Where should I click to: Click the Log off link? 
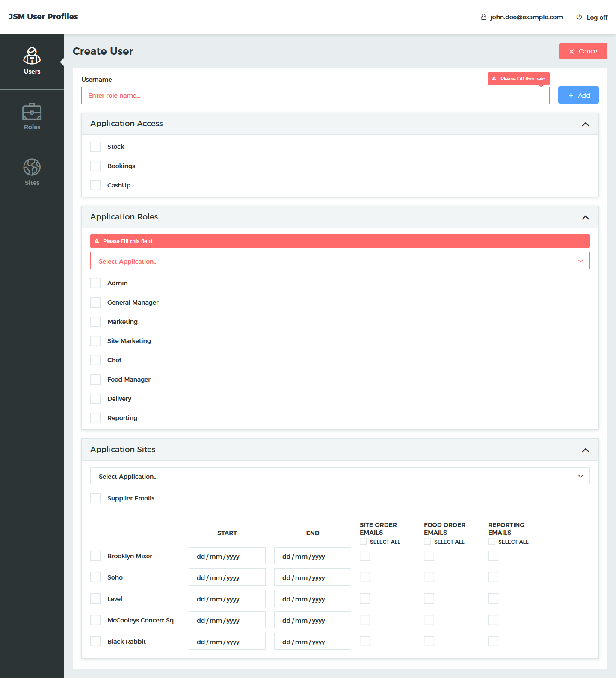(597, 18)
